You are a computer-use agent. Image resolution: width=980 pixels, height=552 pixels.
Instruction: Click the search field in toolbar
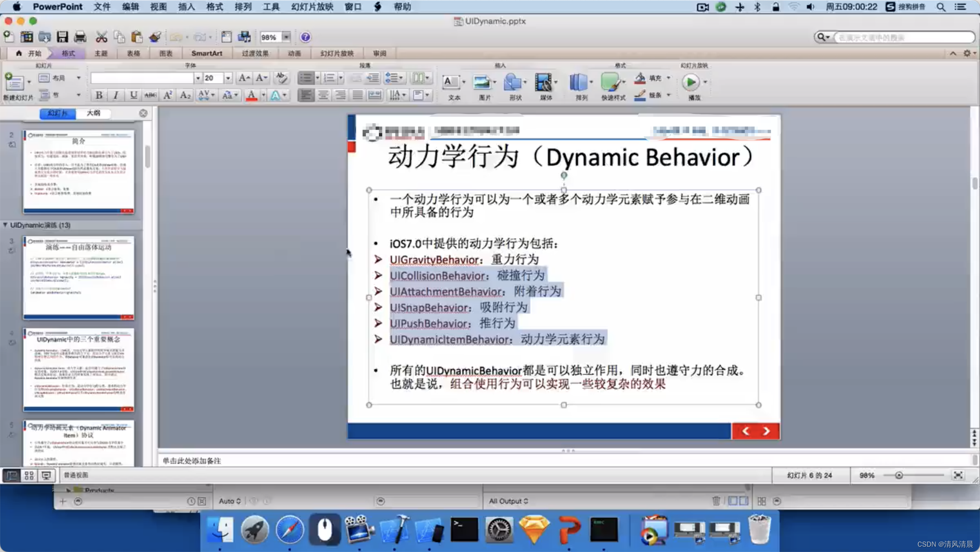(x=904, y=37)
